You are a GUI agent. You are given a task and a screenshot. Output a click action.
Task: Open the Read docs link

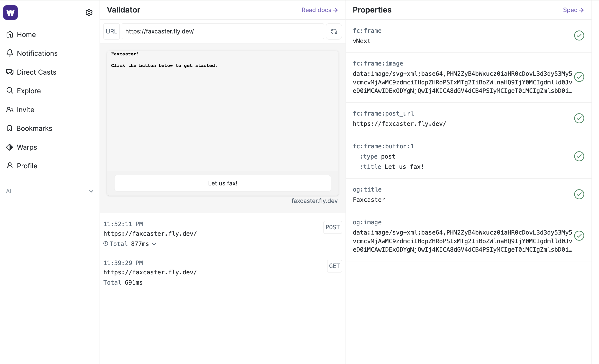tap(320, 10)
